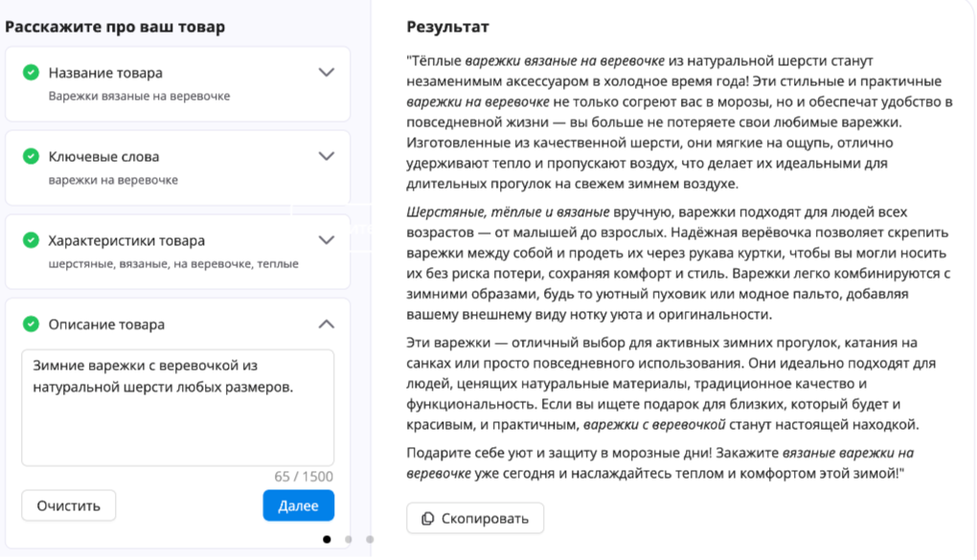Open the Название товара section title
Viewport: 977px width, 560px height.
click(105, 73)
